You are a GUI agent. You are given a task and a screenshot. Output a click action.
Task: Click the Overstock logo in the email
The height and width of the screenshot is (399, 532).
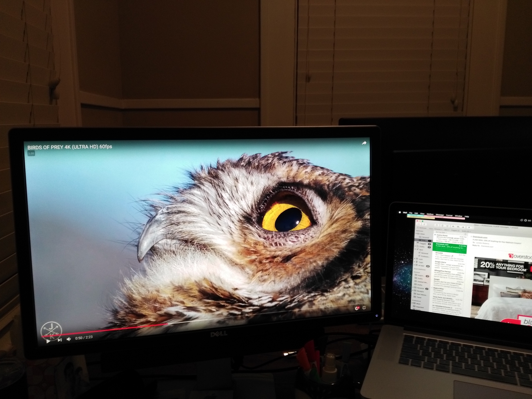[x=520, y=256]
